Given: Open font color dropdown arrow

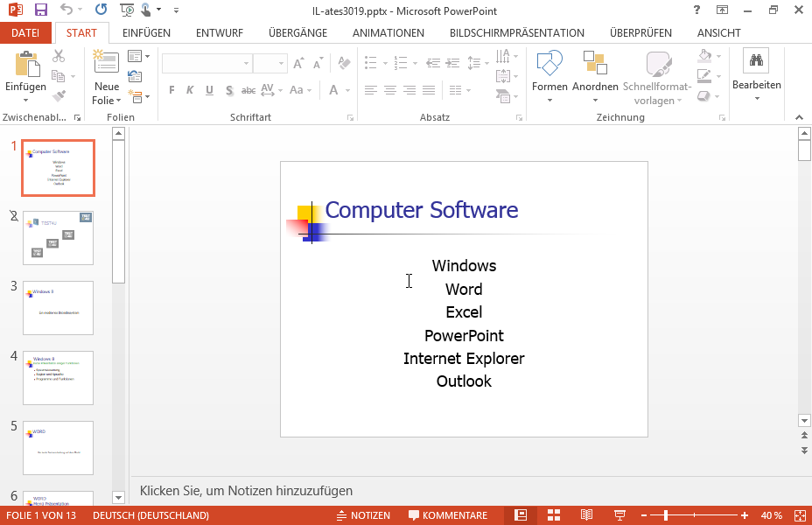Looking at the screenshot, I should pyautogui.click(x=348, y=91).
